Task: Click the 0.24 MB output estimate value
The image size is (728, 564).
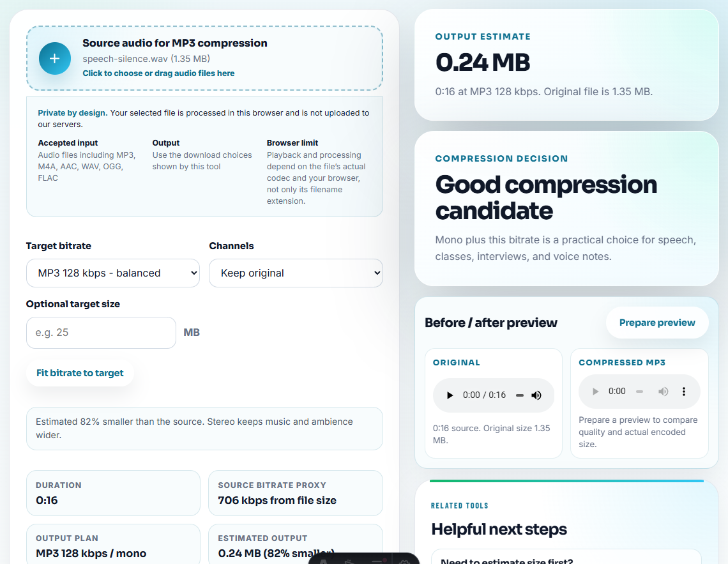Action: click(x=482, y=62)
